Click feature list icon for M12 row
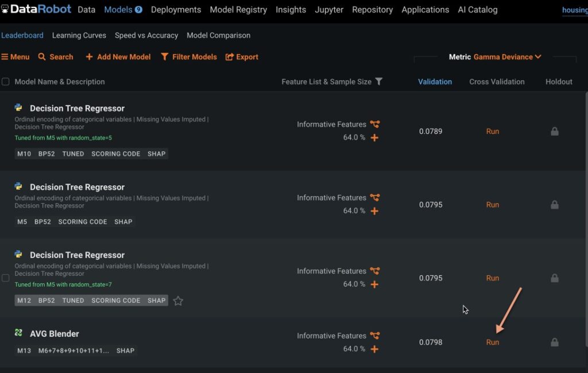Viewport: 588px width, 373px height. pyautogui.click(x=374, y=271)
